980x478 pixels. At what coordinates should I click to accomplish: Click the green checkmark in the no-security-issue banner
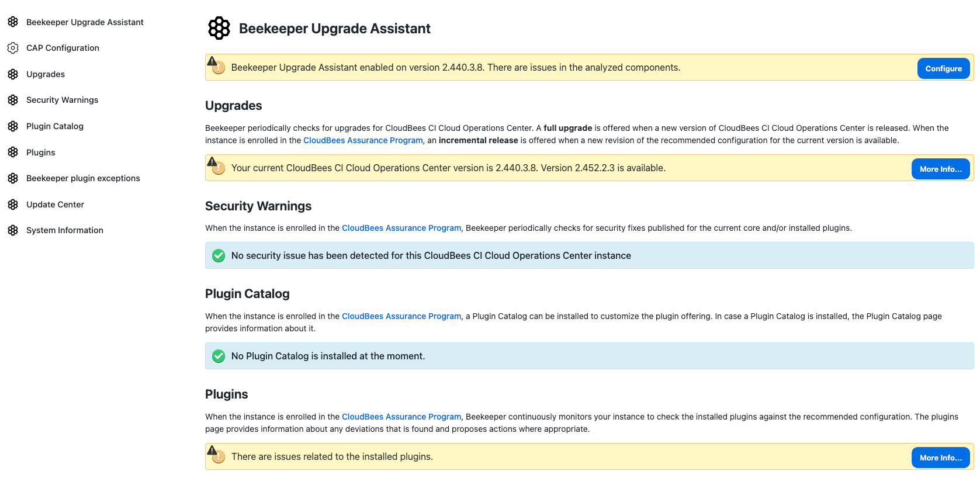click(x=219, y=255)
